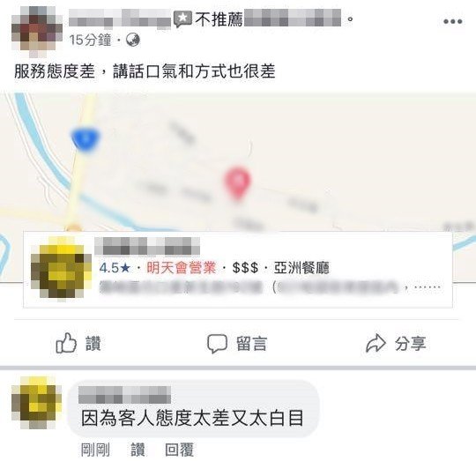
Task: Click the 亞洲餐廳 category label
Action: click(301, 268)
